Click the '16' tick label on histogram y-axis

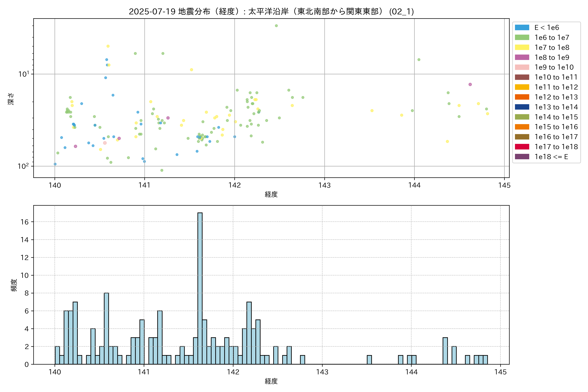click(25, 222)
